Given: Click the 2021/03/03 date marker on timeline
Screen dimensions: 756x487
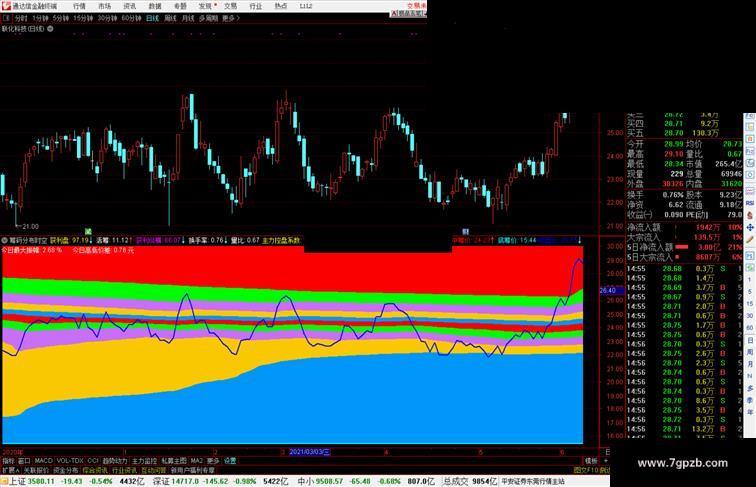Looking at the screenshot, I should tap(310, 452).
